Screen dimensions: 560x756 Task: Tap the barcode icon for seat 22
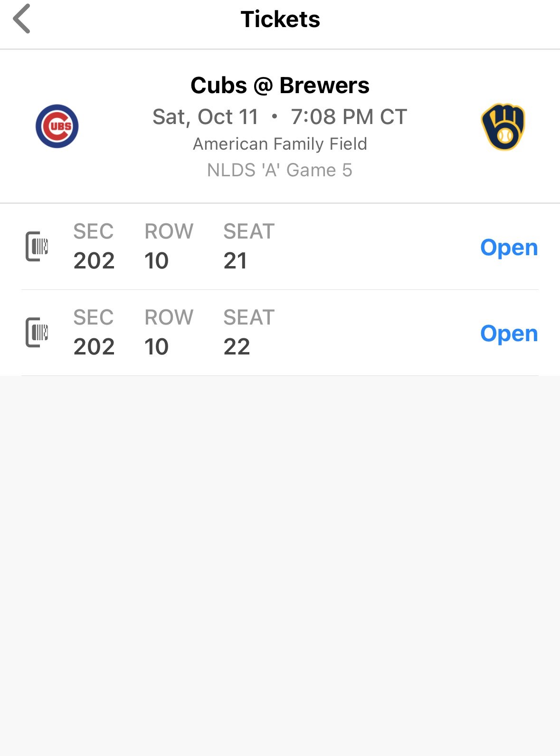[37, 332]
